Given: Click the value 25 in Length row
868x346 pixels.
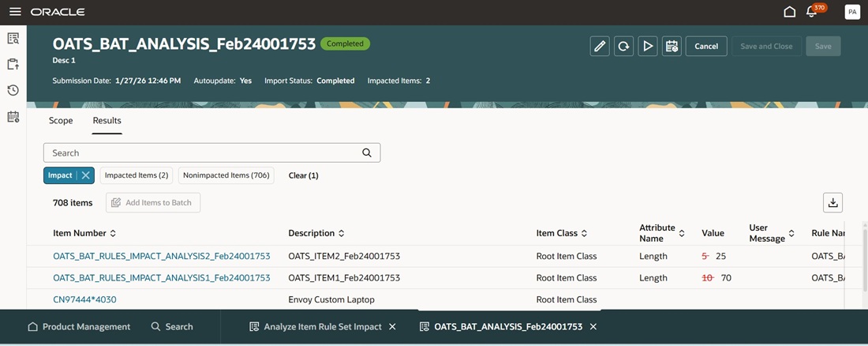Looking at the screenshot, I should [720, 256].
